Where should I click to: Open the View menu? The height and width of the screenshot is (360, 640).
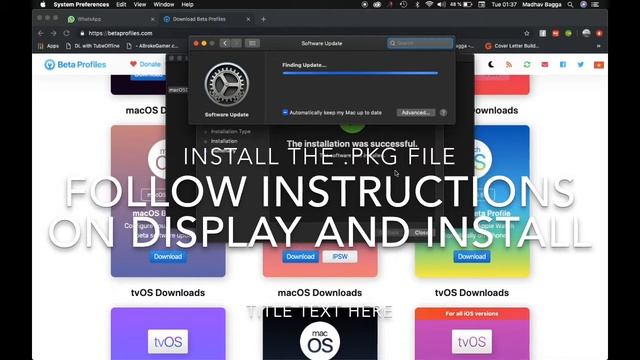pos(140,4)
